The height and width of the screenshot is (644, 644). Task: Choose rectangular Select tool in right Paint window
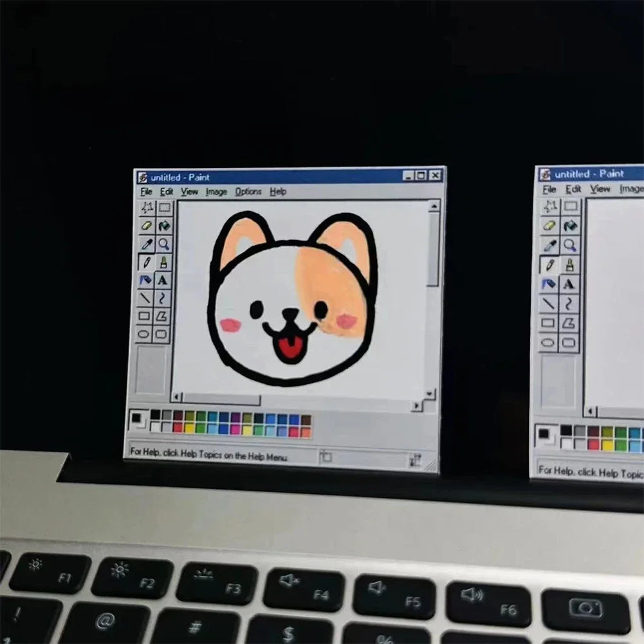coord(571,206)
